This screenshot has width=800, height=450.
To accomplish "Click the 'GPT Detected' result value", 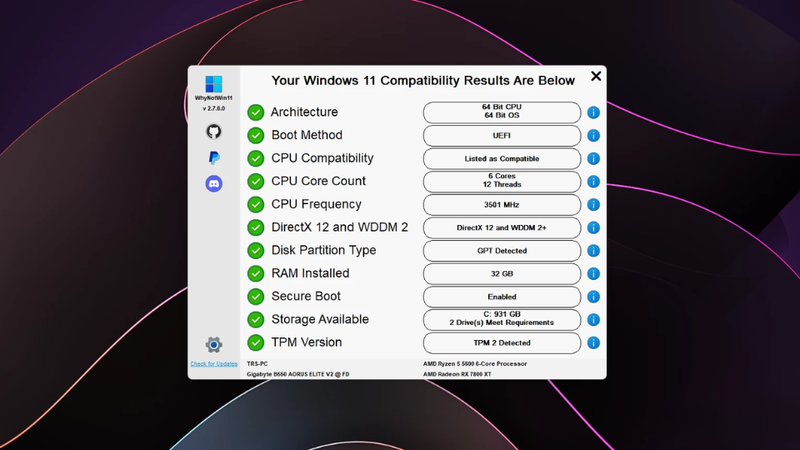I will tap(502, 251).
